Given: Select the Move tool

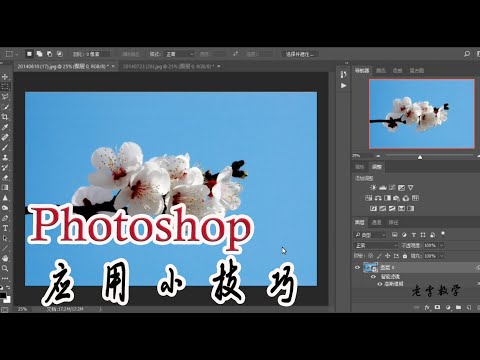Looking at the screenshot, I should [5, 77].
